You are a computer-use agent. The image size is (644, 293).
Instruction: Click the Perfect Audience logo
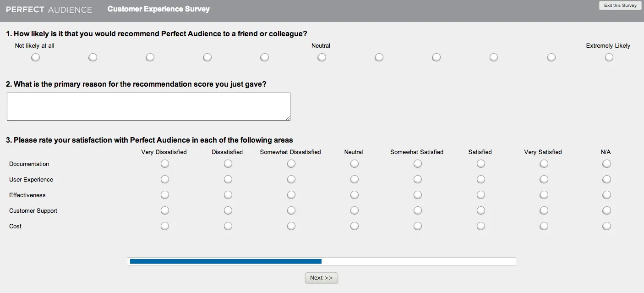tap(48, 9)
